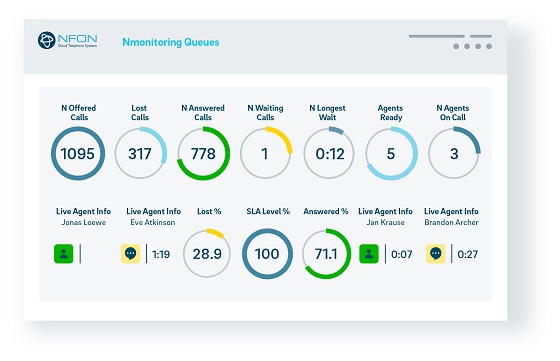Image resolution: width=560 pixels, height=361 pixels.
Task: Click the agent name Jonas Loewe
Action: (84, 222)
